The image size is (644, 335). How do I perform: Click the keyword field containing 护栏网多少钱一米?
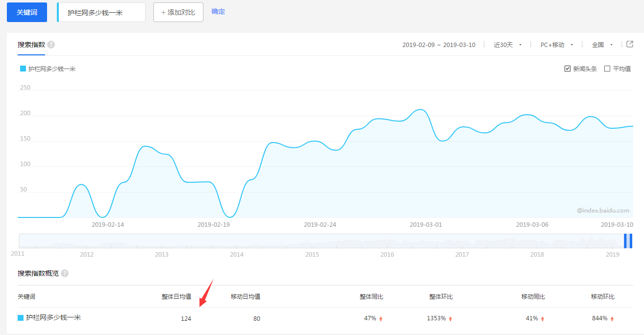pyautogui.click(x=101, y=13)
